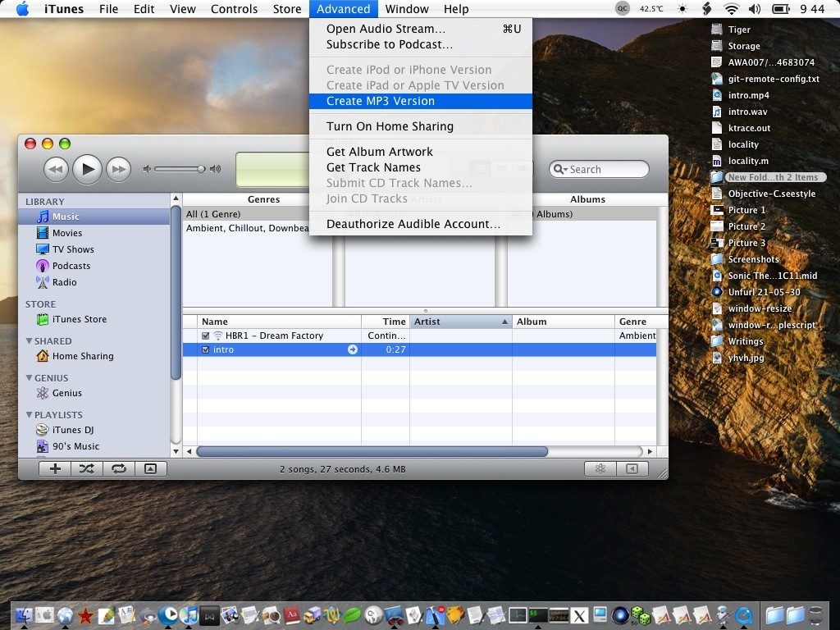Select 'Ambient, Chillout, Downbeat' genre row
Screen dimensions: 840x630
[x=257, y=228]
